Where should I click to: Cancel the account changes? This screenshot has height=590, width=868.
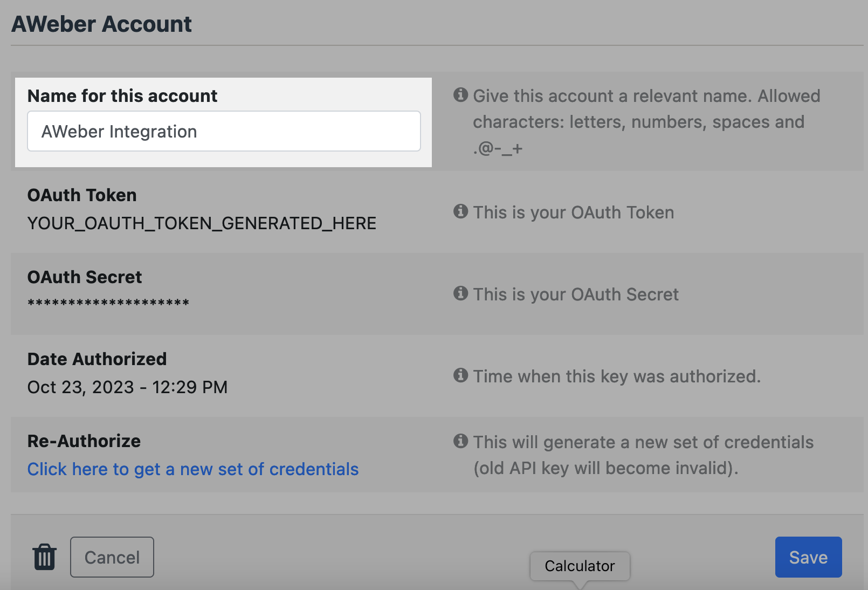112,557
